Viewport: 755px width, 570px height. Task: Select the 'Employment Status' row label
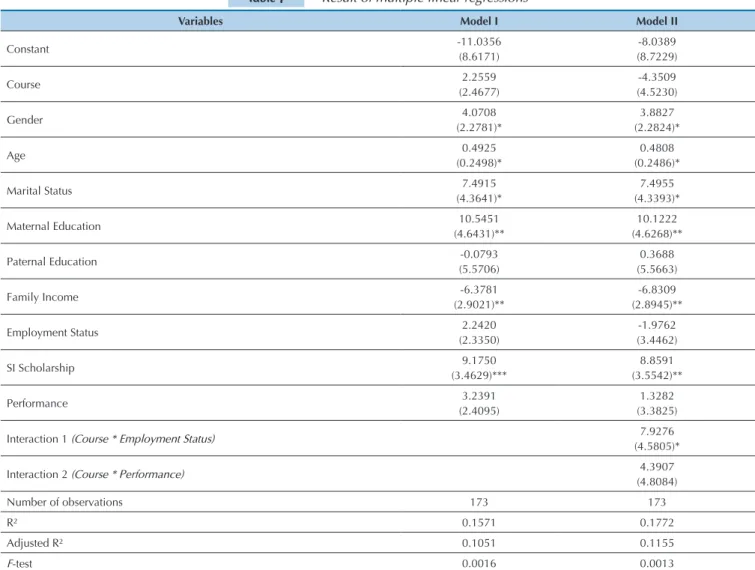(52, 333)
